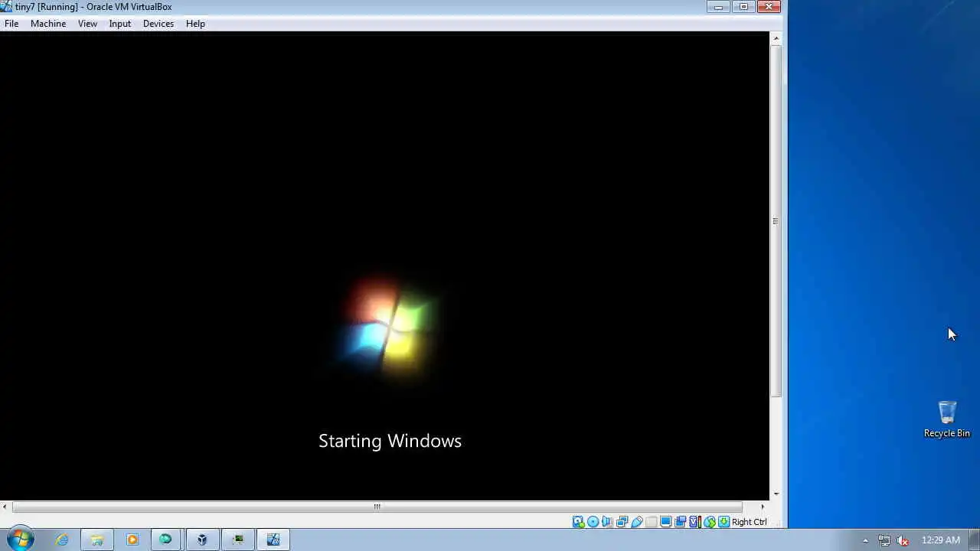Click the horizontal scrollbar left arrow
Viewport: 980px width, 551px height.
click(x=5, y=507)
